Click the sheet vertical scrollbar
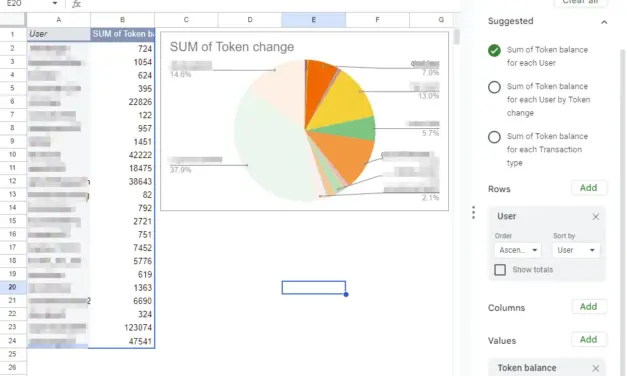The height and width of the screenshot is (376, 627). point(457,36)
